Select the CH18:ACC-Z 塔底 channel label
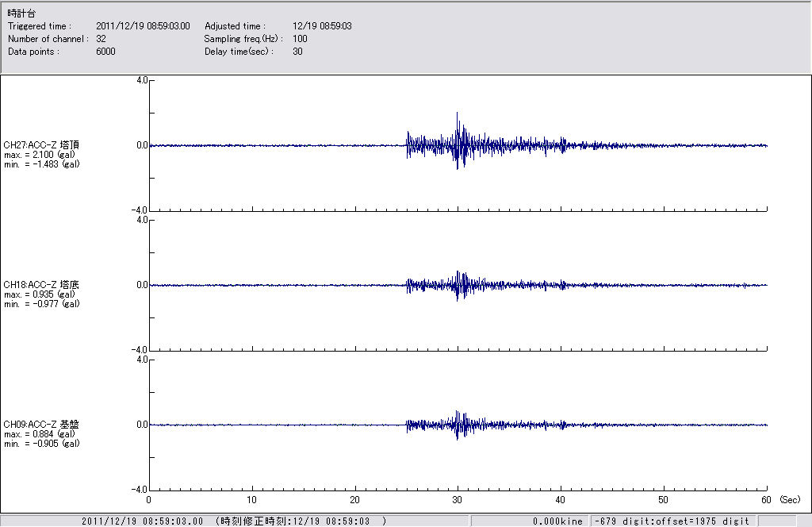Screen dimensions: 812x527 tap(41, 285)
